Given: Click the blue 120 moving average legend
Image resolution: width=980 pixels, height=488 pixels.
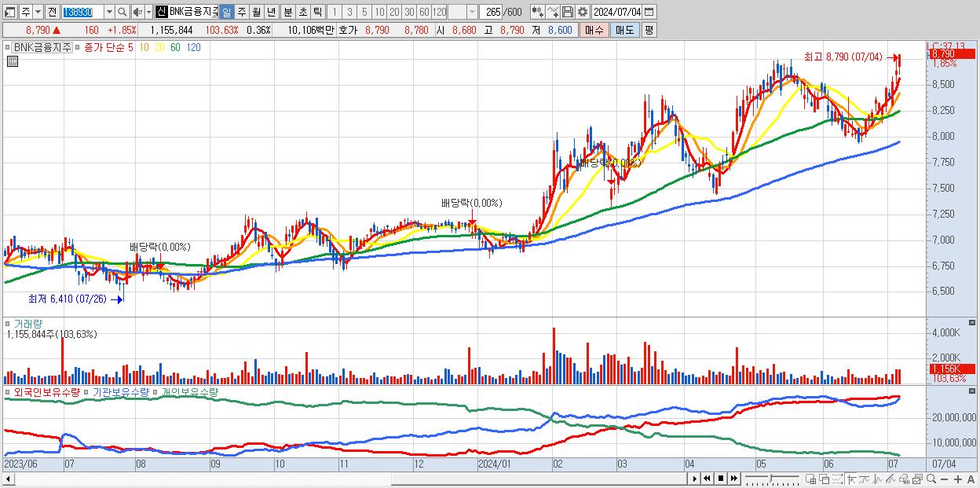Looking at the screenshot, I should pyautogui.click(x=193, y=47).
